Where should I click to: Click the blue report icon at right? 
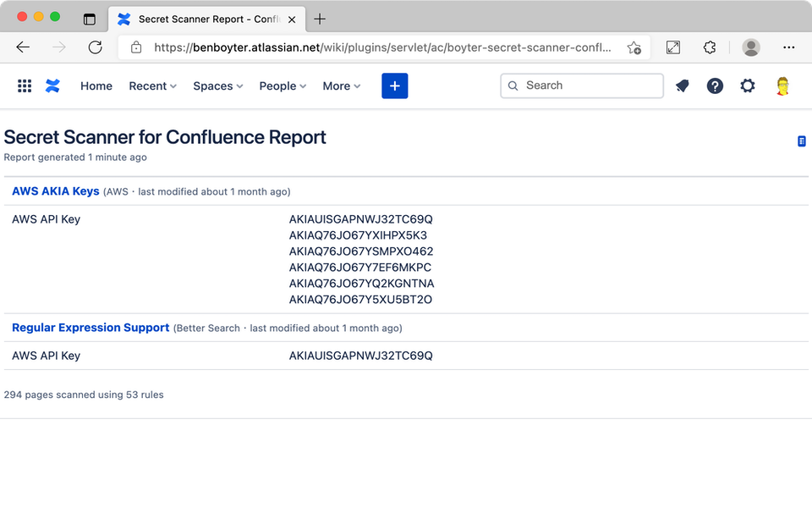point(802,141)
